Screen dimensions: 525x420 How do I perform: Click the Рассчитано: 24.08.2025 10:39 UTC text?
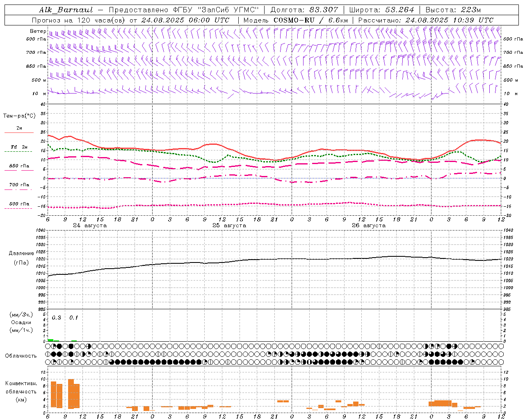click(x=426, y=20)
